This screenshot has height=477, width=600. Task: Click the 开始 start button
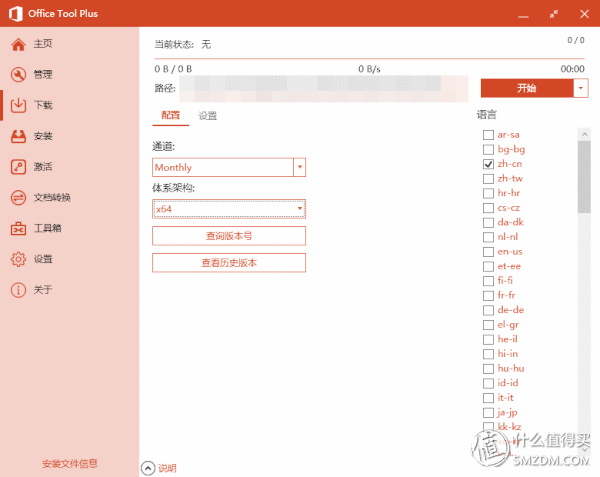pos(527,88)
